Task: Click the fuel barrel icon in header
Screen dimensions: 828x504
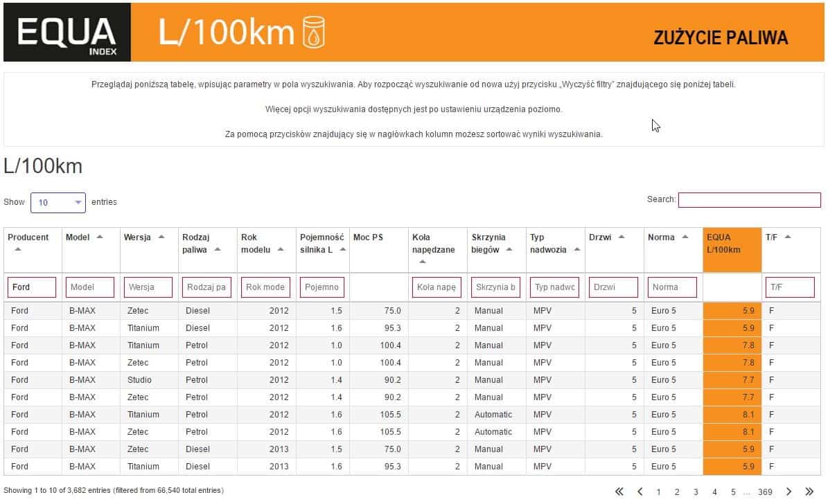Action: 313,33
